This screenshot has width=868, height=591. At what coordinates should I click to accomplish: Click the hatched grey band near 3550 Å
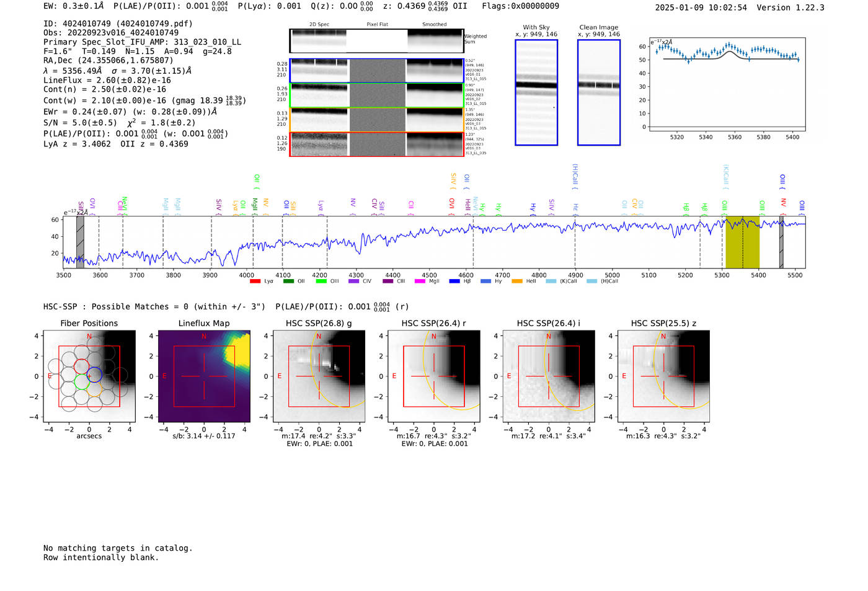pos(80,242)
